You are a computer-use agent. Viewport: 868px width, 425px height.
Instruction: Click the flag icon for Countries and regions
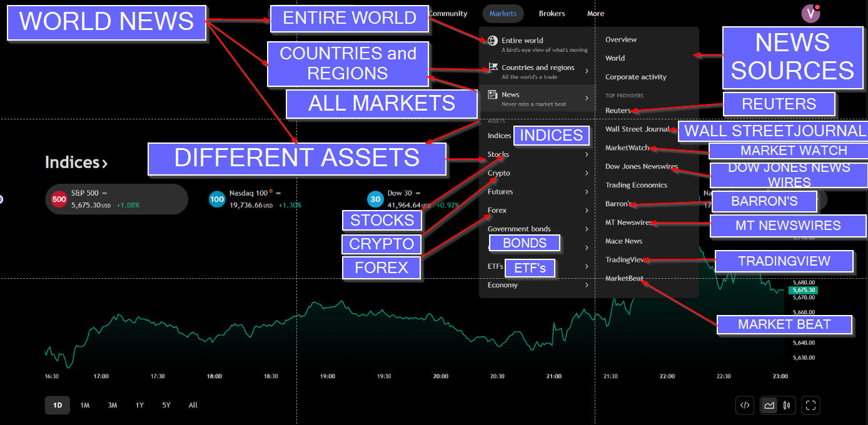492,68
